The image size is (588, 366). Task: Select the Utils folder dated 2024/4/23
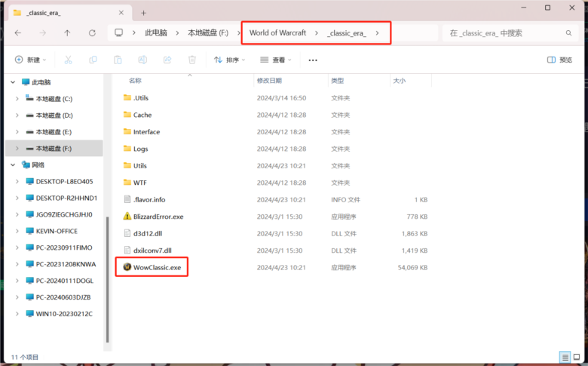tap(140, 165)
